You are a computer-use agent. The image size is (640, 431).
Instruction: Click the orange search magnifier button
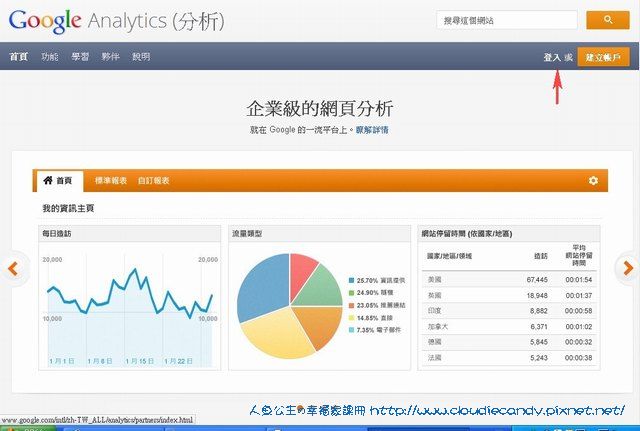pos(608,20)
